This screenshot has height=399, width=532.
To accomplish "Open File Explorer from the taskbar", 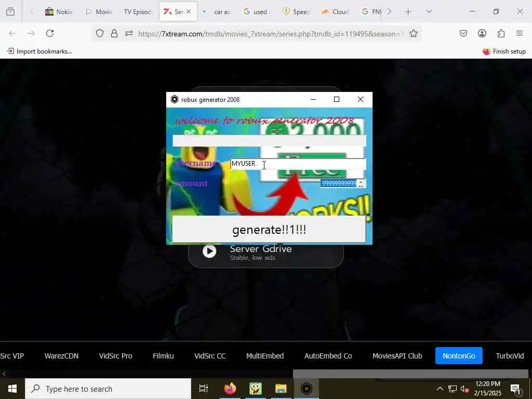I will point(281,389).
